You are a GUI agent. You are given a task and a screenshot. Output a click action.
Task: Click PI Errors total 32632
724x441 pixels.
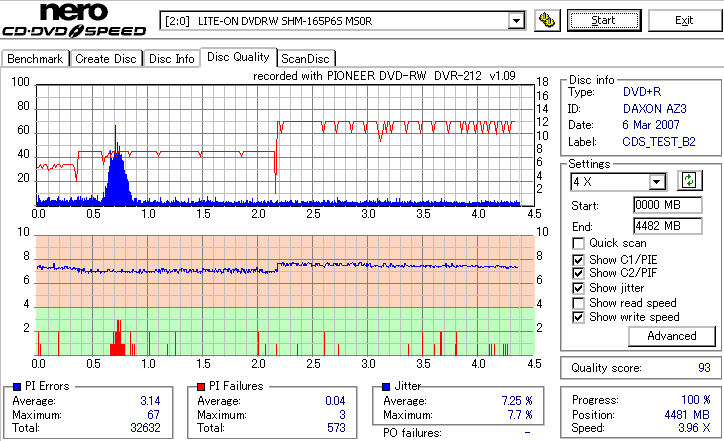[x=145, y=428]
